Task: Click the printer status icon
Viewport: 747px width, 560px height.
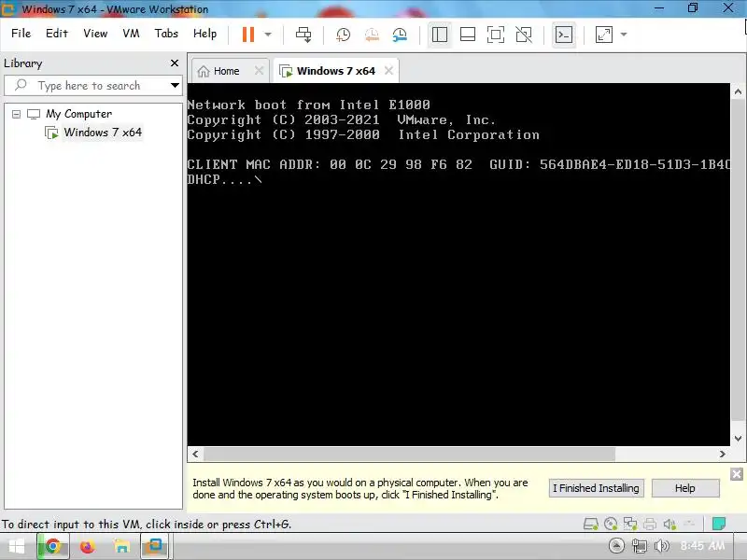Action: [650, 524]
